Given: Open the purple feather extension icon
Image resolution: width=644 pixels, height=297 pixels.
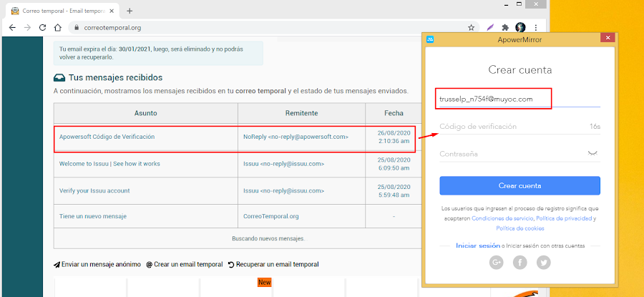Looking at the screenshot, I should (490, 27).
